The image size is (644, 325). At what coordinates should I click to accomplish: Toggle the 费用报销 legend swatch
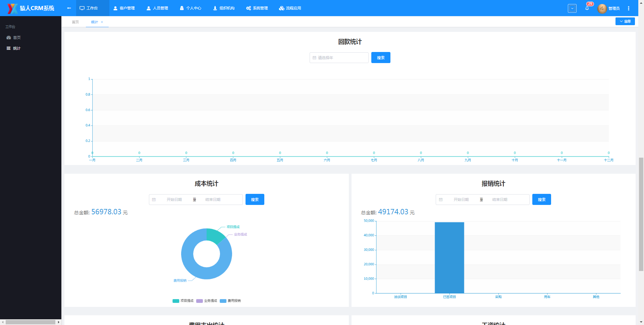click(x=223, y=301)
